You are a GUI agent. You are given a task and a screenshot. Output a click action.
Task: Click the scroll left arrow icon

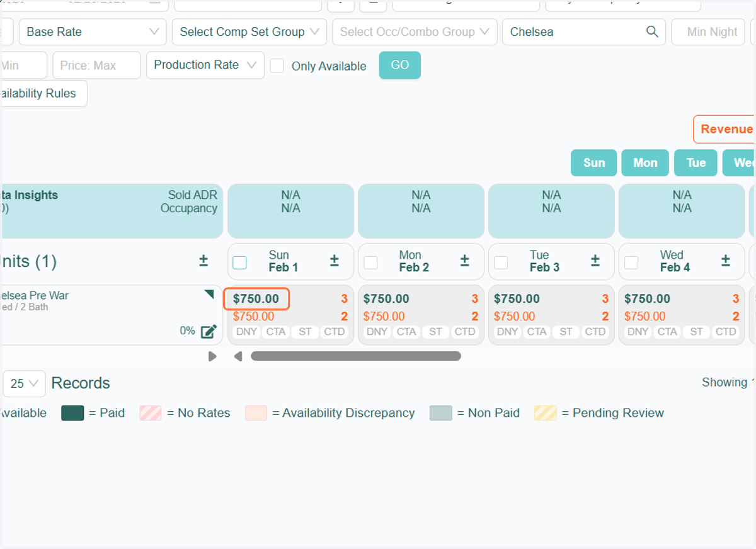tap(238, 356)
